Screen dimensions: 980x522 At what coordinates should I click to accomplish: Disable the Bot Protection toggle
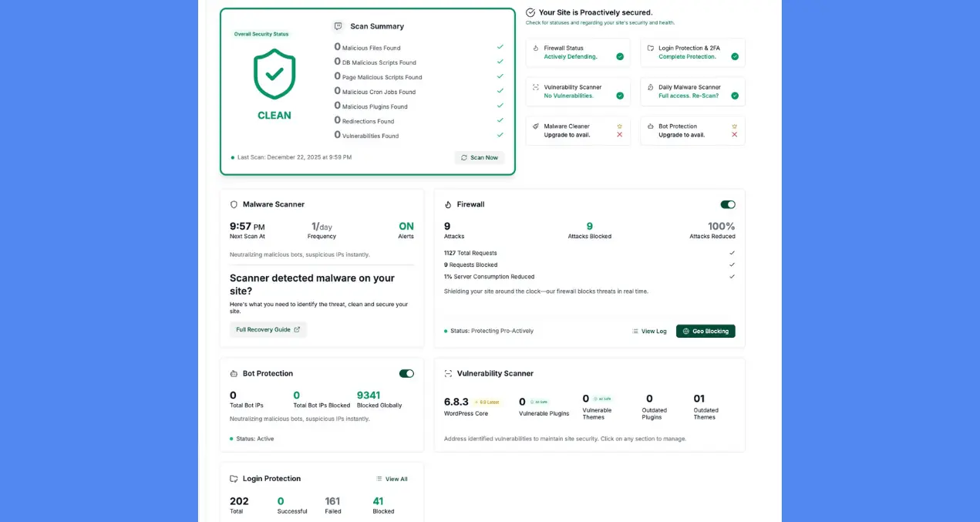coord(406,373)
